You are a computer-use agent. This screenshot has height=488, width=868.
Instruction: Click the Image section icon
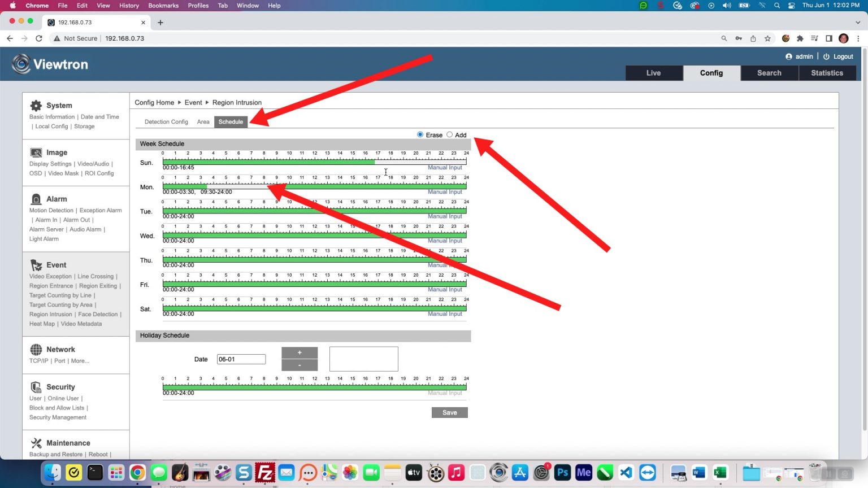pyautogui.click(x=36, y=152)
